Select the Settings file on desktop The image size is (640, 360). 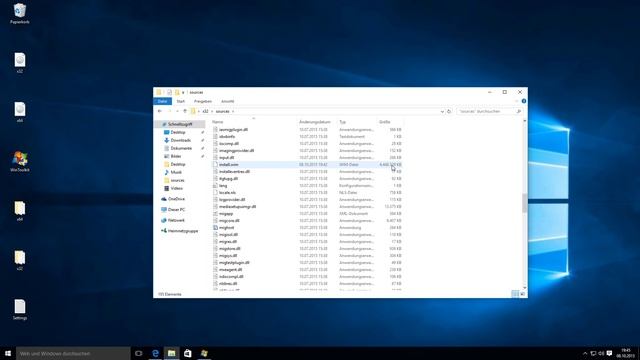(x=20, y=309)
